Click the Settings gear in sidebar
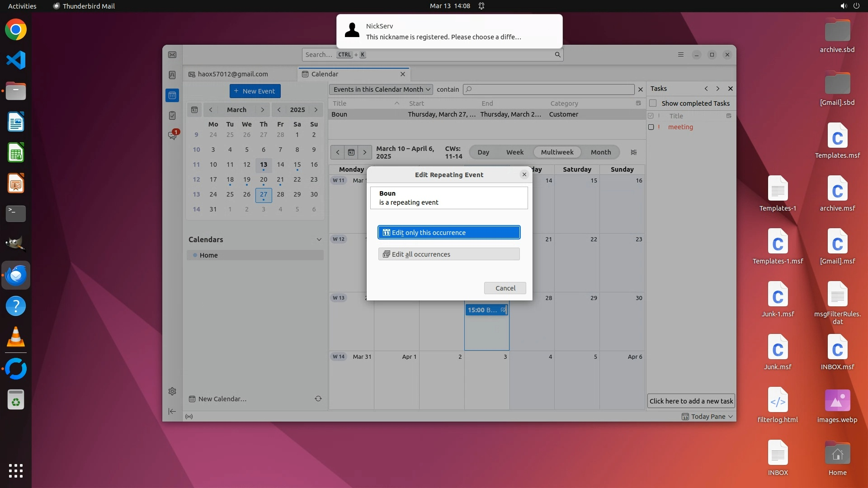This screenshot has width=868, height=488. click(x=172, y=391)
